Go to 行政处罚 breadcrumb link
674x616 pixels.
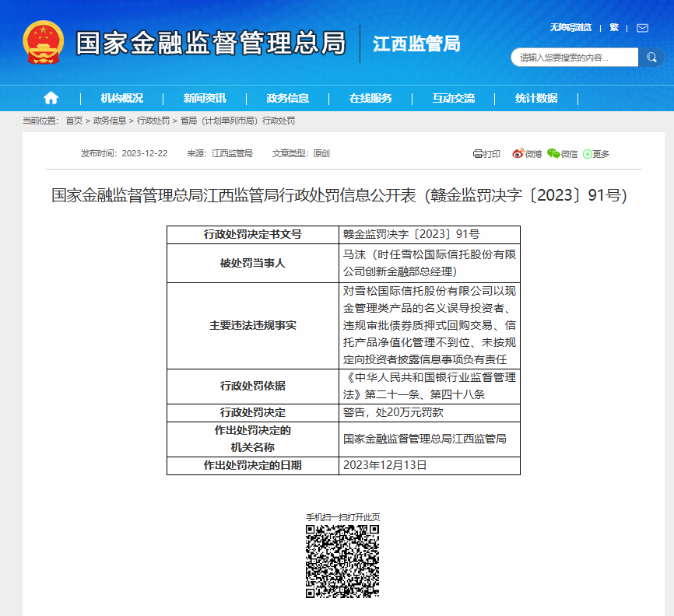tap(153, 121)
